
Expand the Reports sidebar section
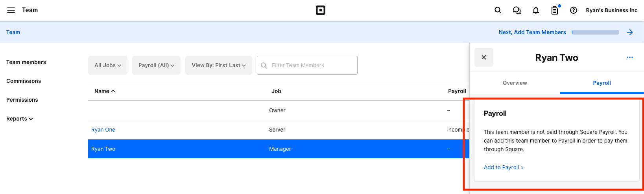point(20,119)
